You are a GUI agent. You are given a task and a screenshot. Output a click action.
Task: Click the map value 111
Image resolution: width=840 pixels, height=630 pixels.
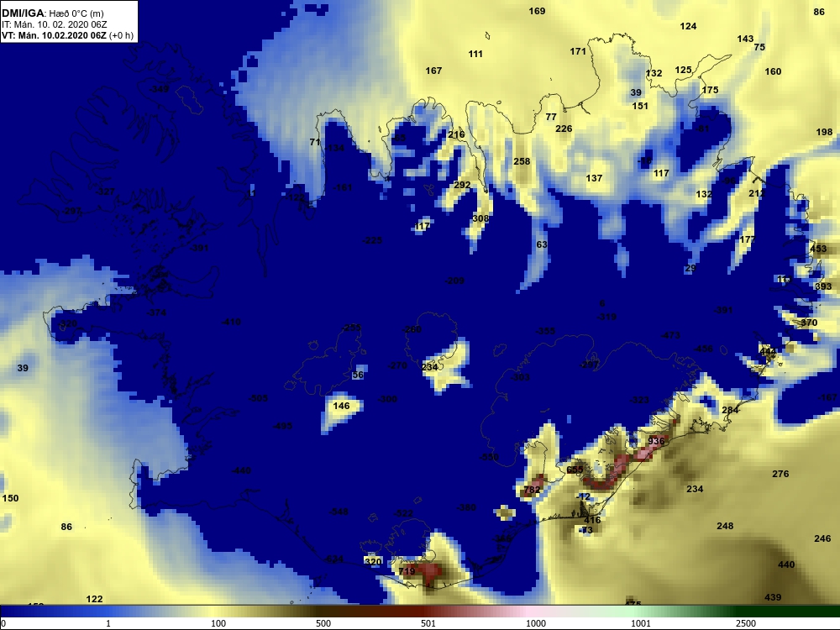coord(475,54)
